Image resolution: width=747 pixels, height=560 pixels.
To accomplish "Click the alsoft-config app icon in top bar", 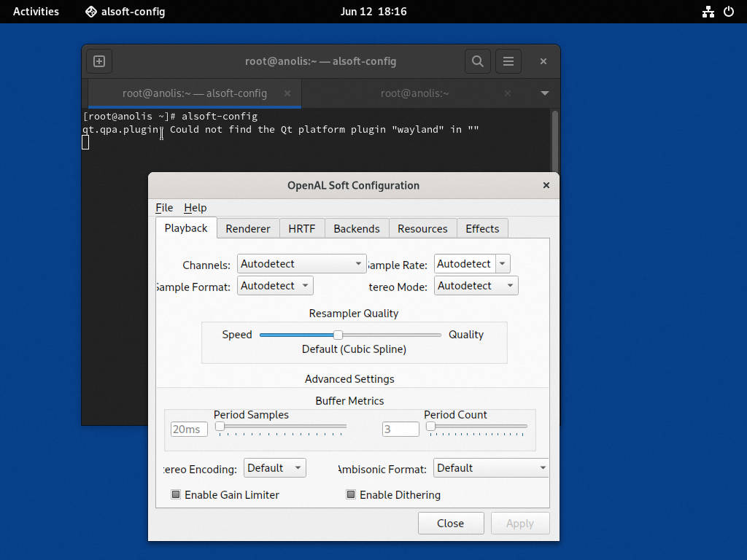I will tap(91, 12).
